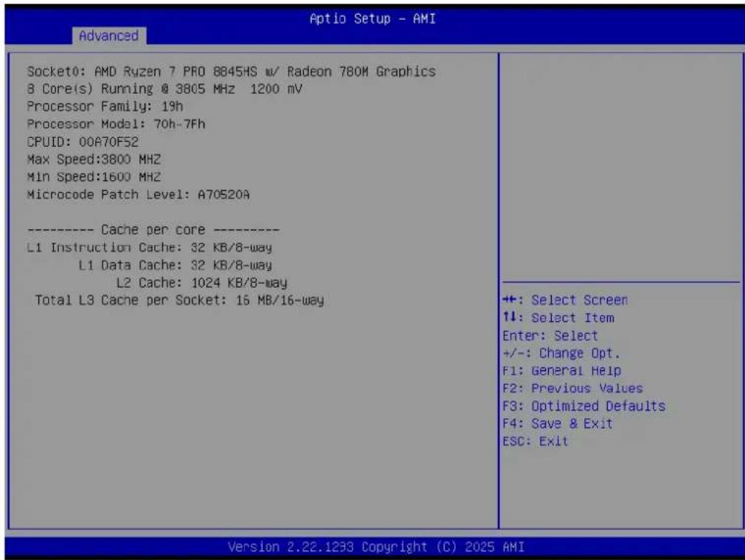Click the Processor Family: 19h line
This screenshot has width=745, height=560.
(x=105, y=107)
